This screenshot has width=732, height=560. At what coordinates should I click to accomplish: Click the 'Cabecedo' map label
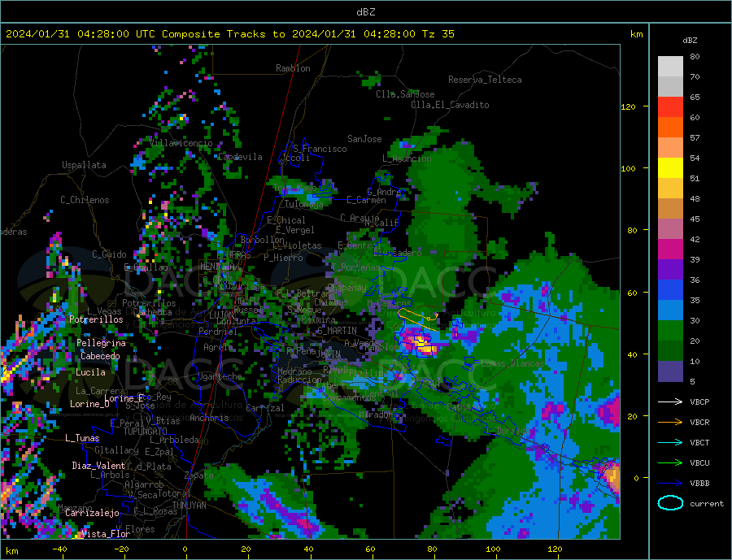pos(100,356)
